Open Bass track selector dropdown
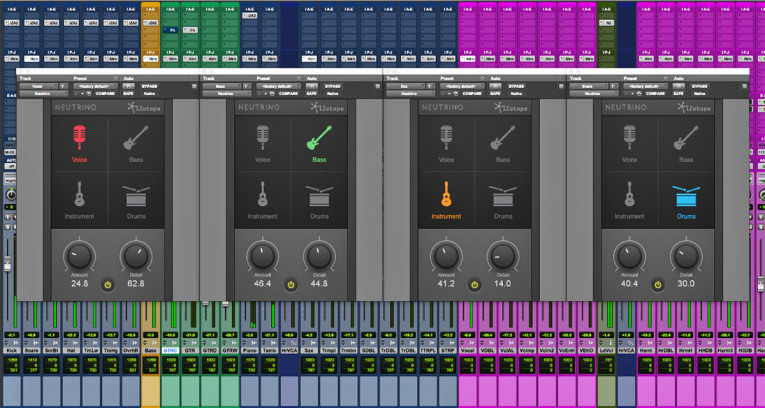Viewport: 765px width, 408px height. pos(222,86)
